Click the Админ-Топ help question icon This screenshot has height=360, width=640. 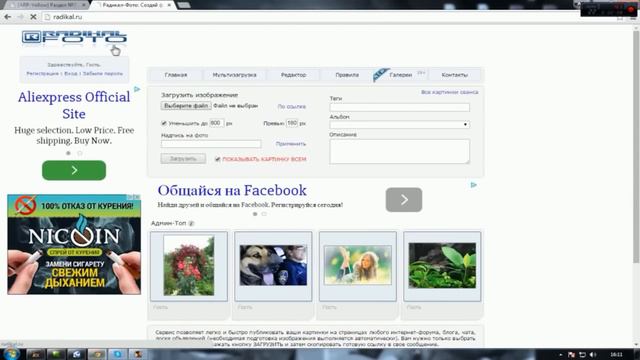[x=191, y=223]
